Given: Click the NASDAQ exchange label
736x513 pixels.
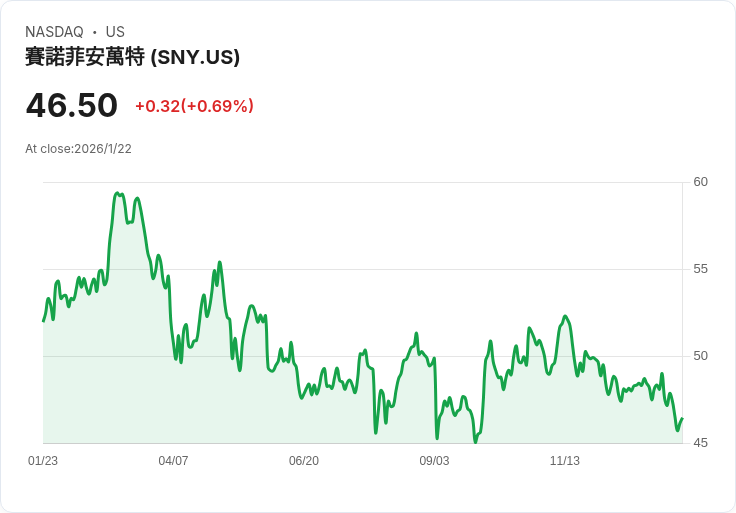Looking at the screenshot, I should pos(54,32).
